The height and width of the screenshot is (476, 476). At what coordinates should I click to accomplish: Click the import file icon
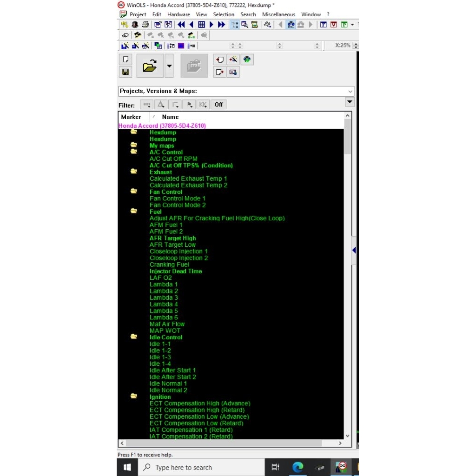coord(220,59)
